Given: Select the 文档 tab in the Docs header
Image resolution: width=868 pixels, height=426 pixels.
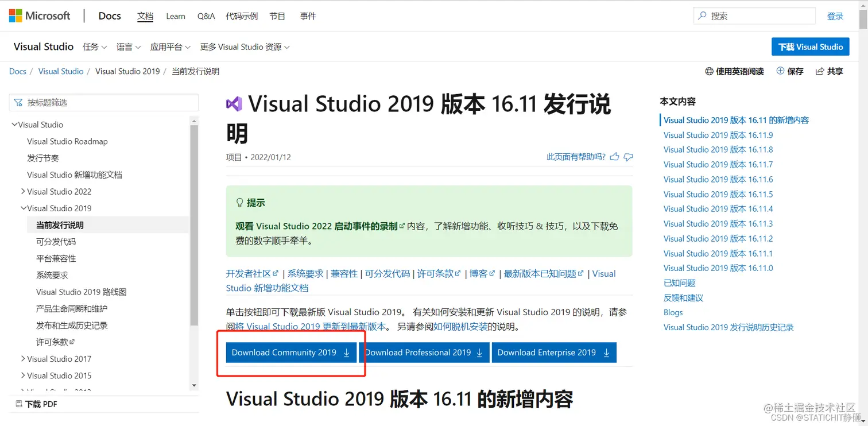Looking at the screenshot, I should [145, 16].
